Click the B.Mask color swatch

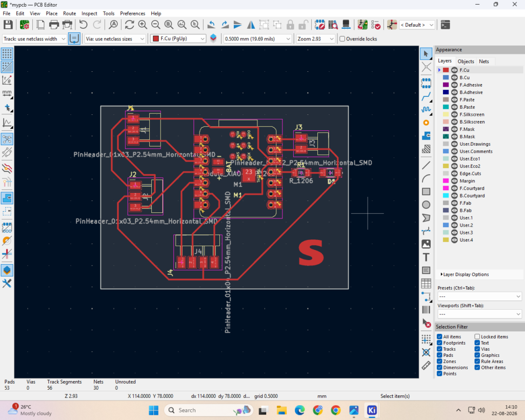tap(446, 136)
